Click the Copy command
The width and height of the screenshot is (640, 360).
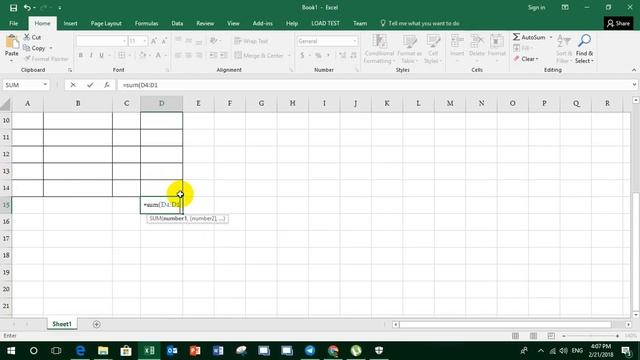click(35, 48)
